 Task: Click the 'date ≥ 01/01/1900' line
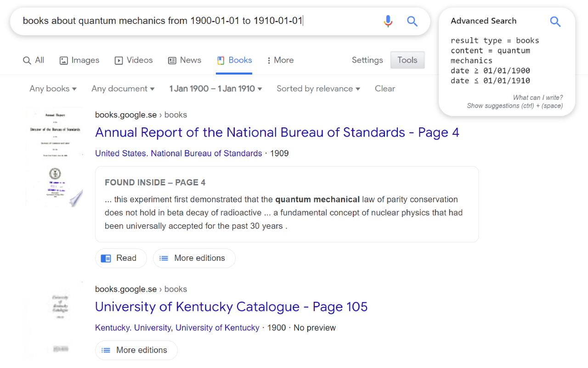[490, 71]
